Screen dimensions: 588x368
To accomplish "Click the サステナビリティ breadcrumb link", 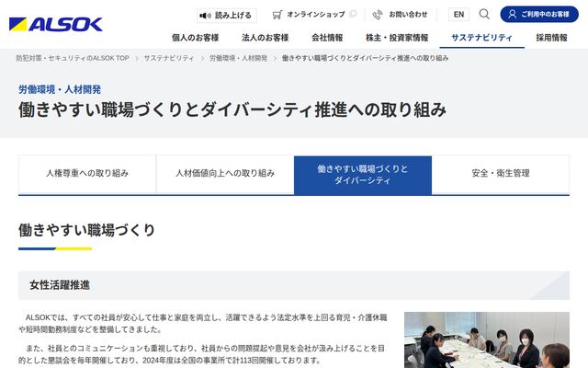I will tap(169, 58).
